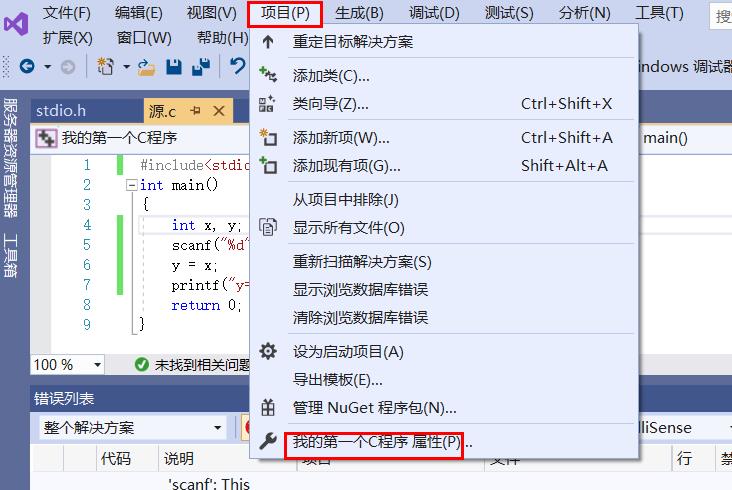Screen dimensions: 732x490
Task: Switch to the stdio.h tab
Action: pyautogui.click(x=61, y=111)
